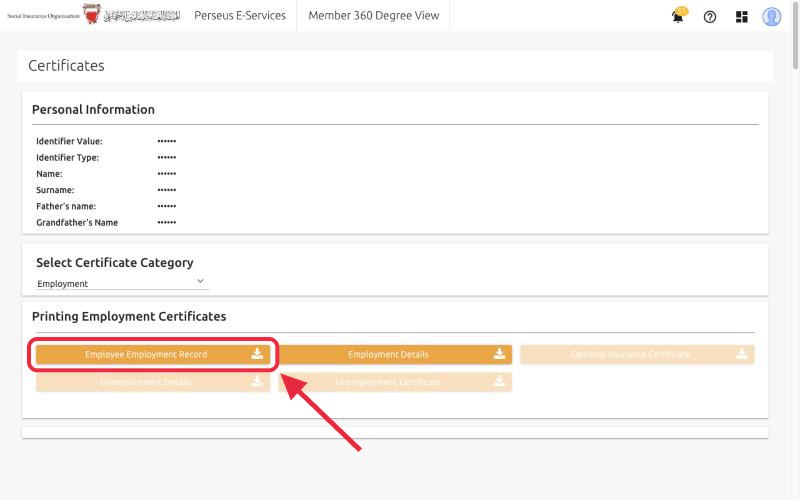Click the Father's name label
Viewport: 800px width, 500px height.
pos(66,206)
